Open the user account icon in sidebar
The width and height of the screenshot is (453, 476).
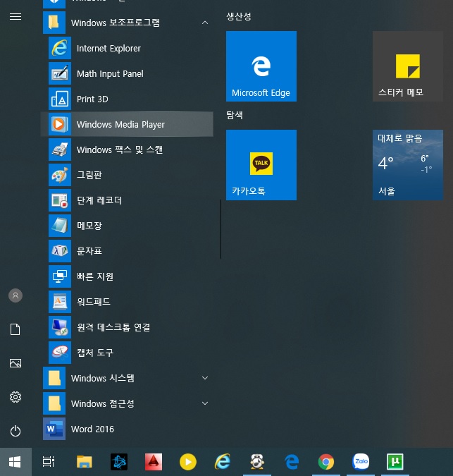tap(15, 295)
